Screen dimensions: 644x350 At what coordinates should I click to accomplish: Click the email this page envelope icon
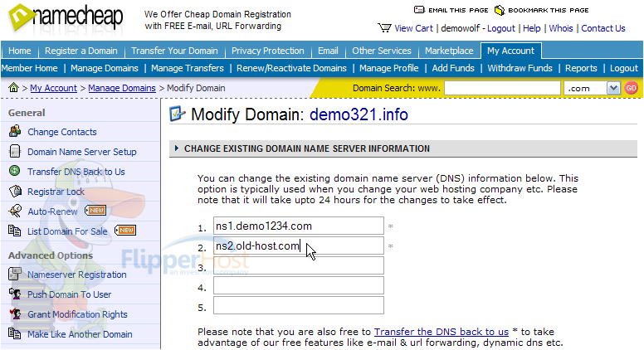click(x=419, y=10)
